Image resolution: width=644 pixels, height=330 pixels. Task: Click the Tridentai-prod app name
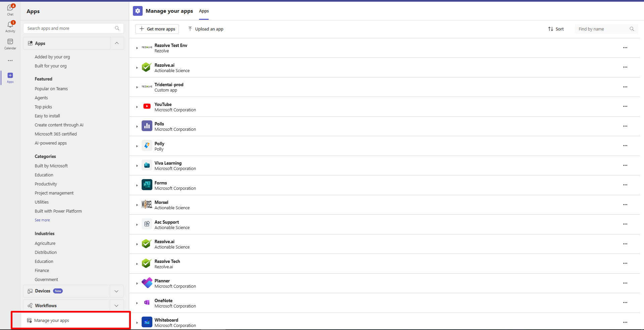tap(169, 85)
